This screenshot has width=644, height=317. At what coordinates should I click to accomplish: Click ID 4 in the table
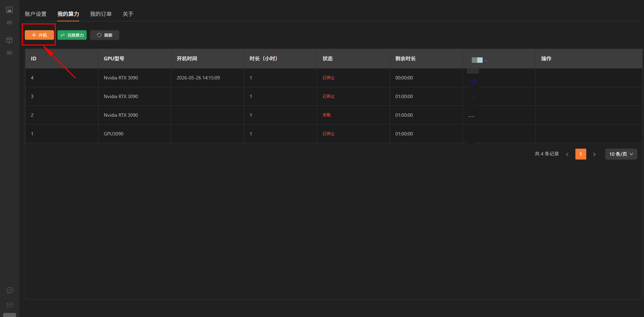click(x=32, y=78)
